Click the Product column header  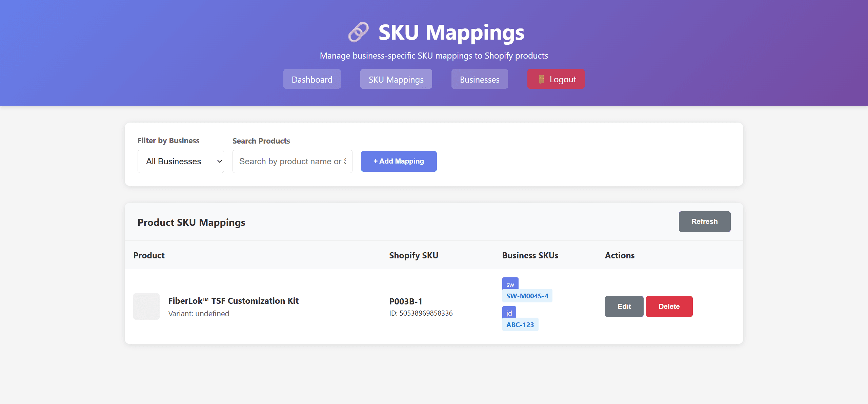point(149,255)
